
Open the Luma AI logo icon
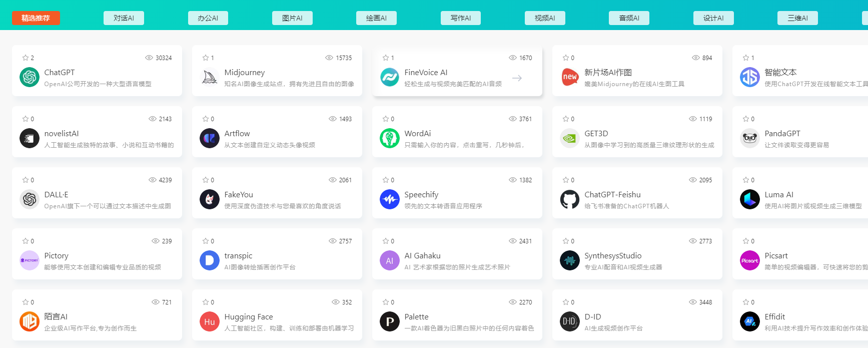pos(750,199)
